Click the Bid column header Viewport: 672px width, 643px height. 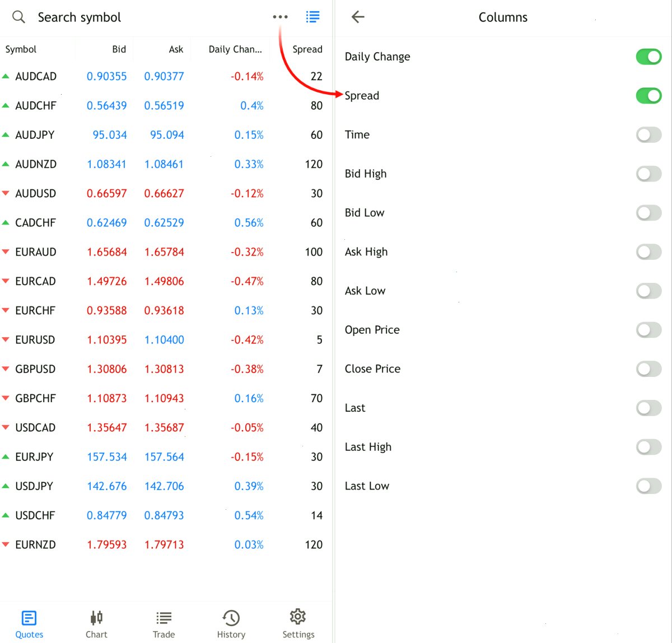(119, 49)
